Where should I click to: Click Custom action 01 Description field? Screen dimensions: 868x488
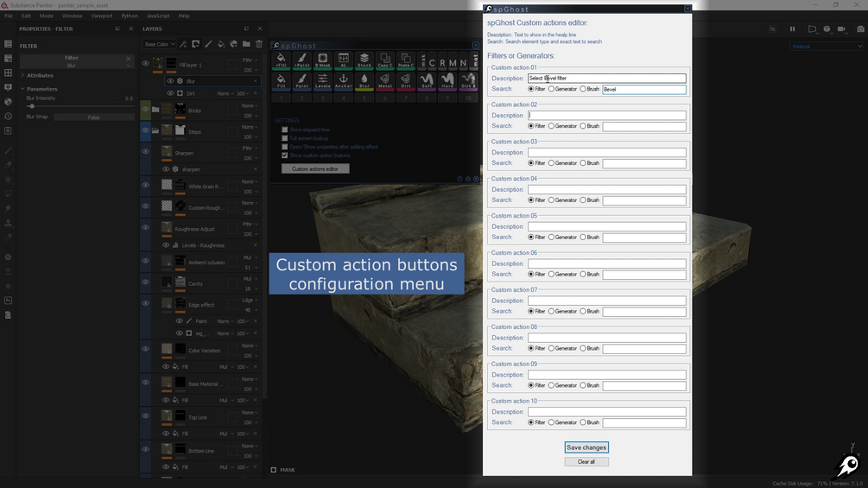click(606, 78)
